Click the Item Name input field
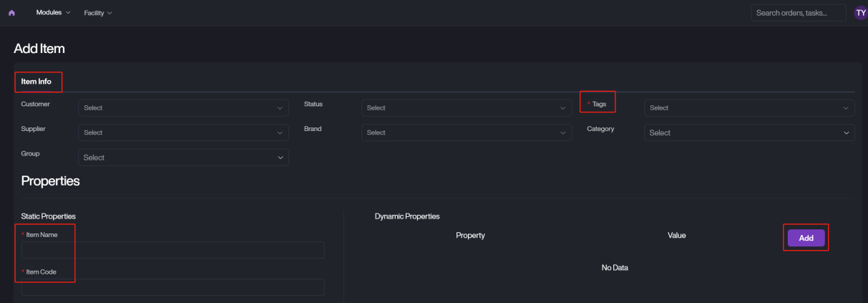868x303 pixels. coord(173,250)
